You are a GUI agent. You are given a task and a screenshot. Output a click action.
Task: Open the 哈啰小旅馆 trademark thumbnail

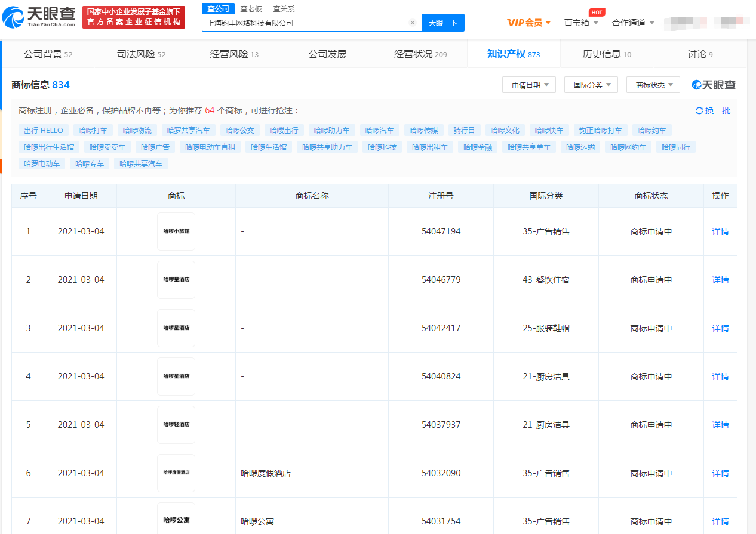click(x=176, y=231)
